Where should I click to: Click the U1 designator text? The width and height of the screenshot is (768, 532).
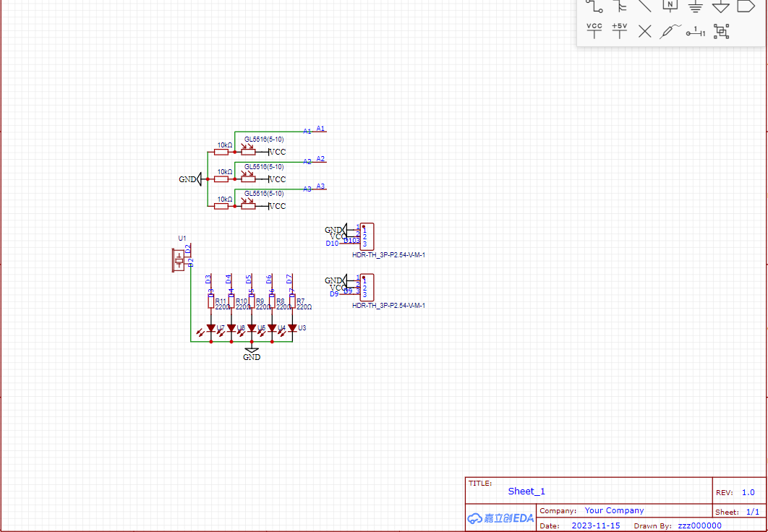[x=182, y=239]
